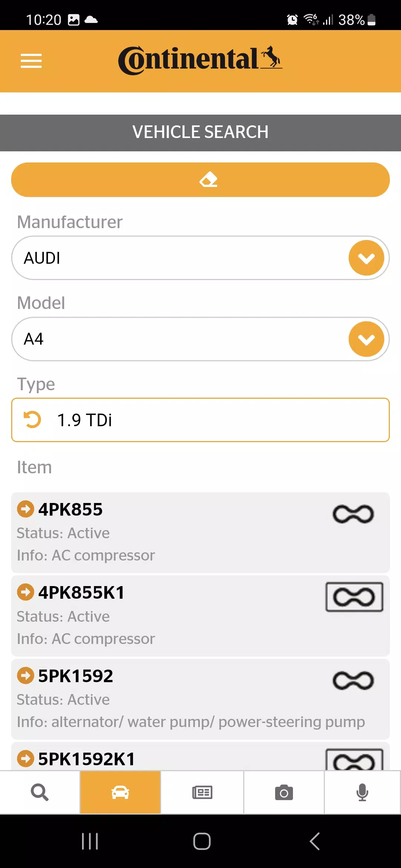Click the reset arrow in Type field
The height and width of the screenshot is (868, 401).
coord(32,420)
